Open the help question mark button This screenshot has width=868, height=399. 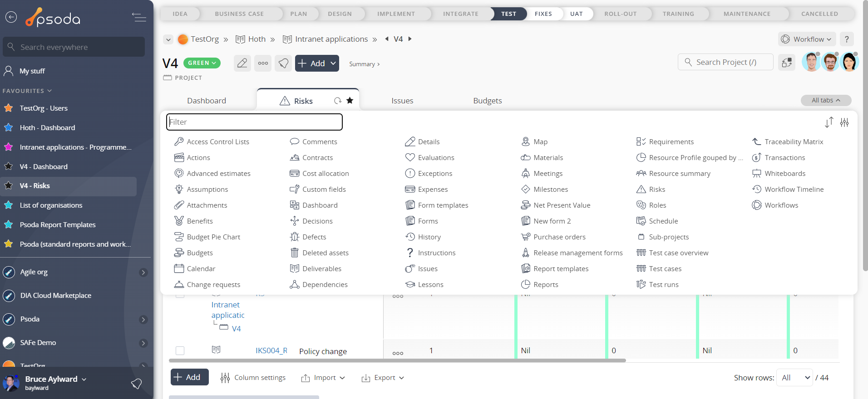coord(847,39)
